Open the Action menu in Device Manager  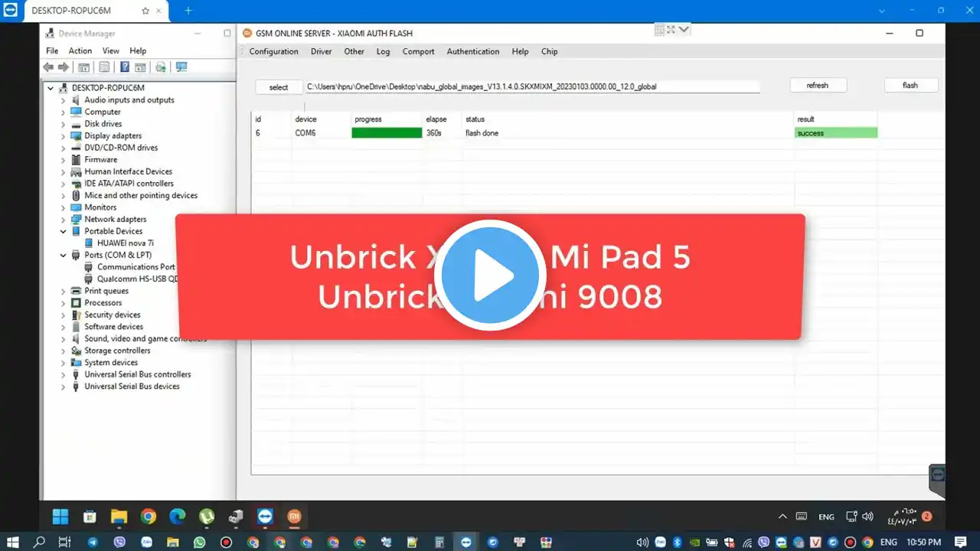tap(80, 51)
